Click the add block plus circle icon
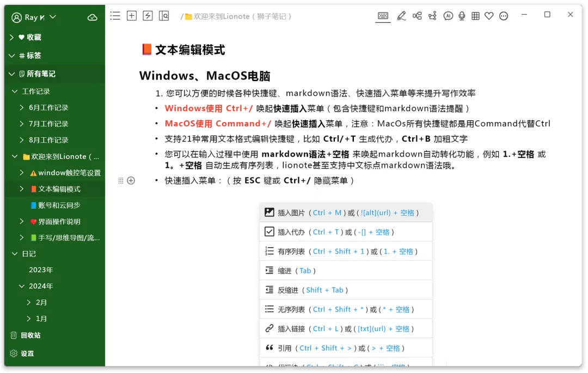Image resolution: width=588 pixels, height=373 pixels. point(131,181)
